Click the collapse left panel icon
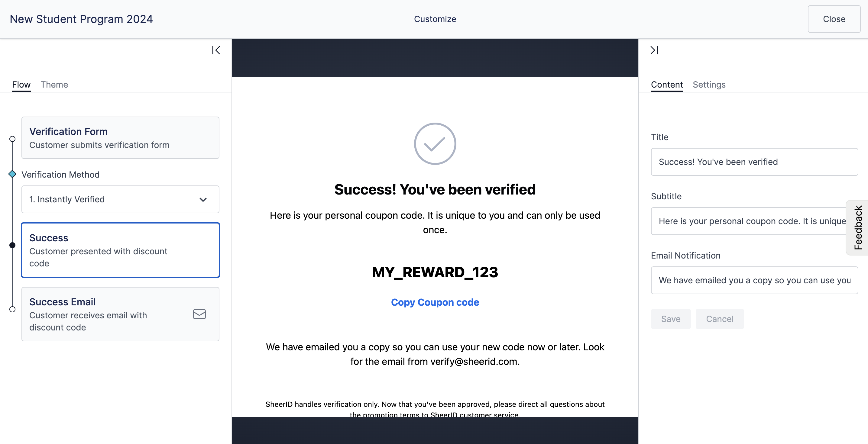 215,50
